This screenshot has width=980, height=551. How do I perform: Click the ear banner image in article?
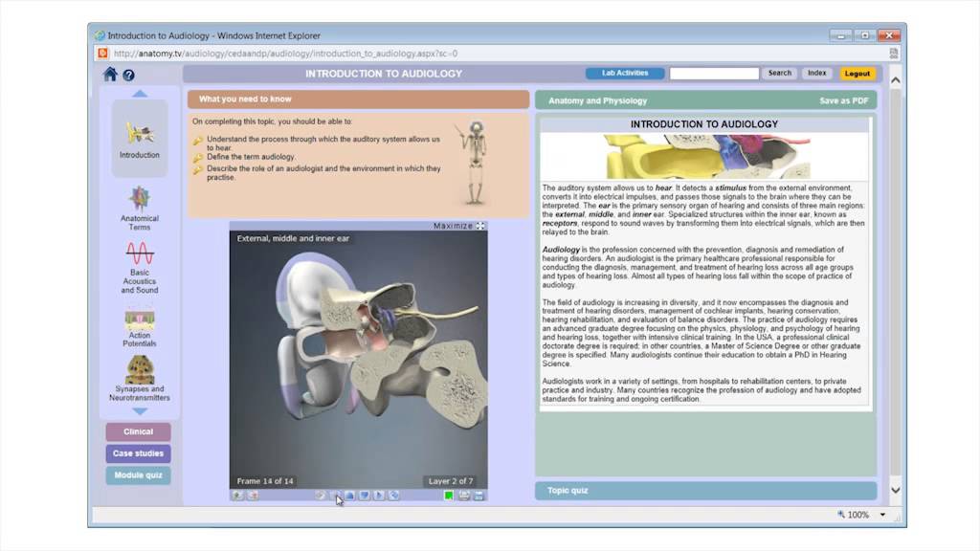(707, 156)
